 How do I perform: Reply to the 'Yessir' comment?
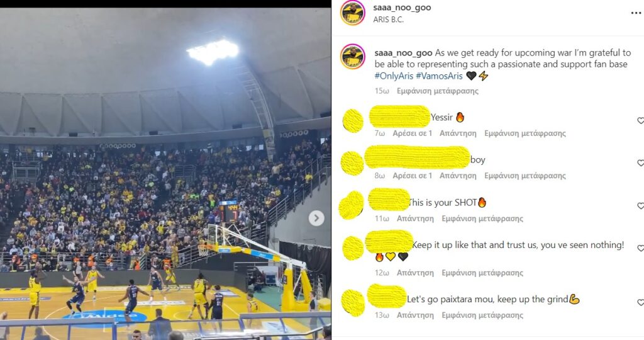click(458, 133)
